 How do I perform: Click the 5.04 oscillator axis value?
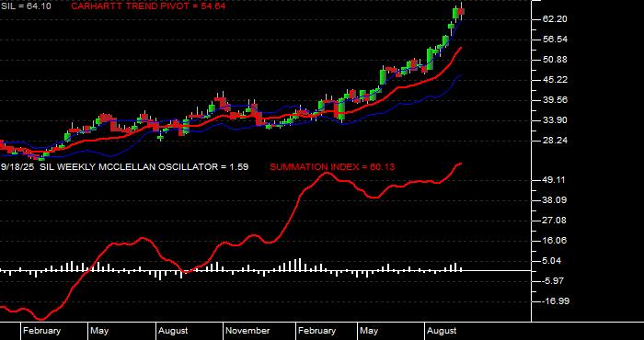click(552, 260)
